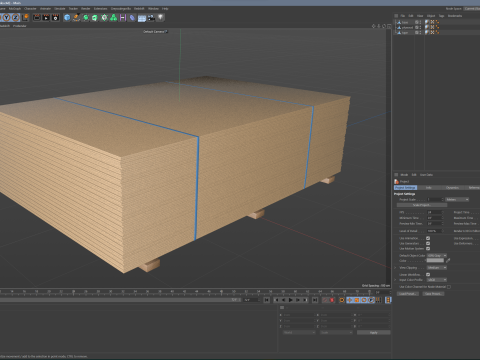Image resolution: width=480 pixels, height=360 pixels.
Task: Expand View Clipping disclosure arrow
Action: [x=396, y=268]
